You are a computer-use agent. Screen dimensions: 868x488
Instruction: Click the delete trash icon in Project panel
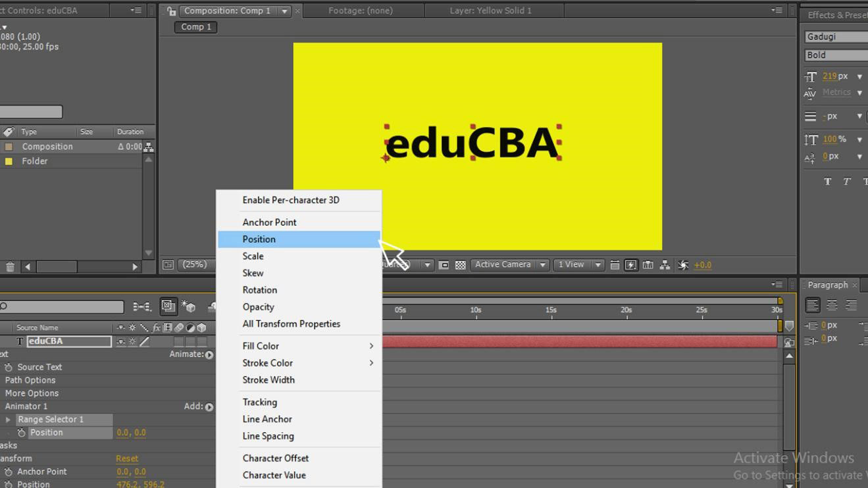pyautogui.click(x=10, y=266)
